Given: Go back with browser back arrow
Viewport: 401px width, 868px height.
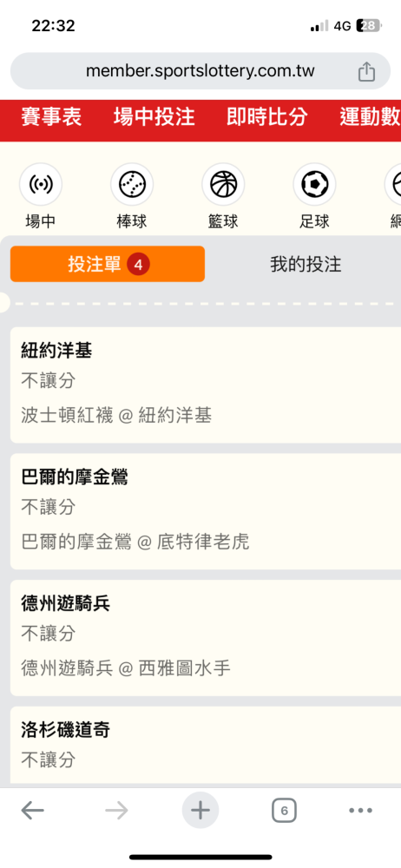Looking at the screenshot, I should tap(33, 811).
